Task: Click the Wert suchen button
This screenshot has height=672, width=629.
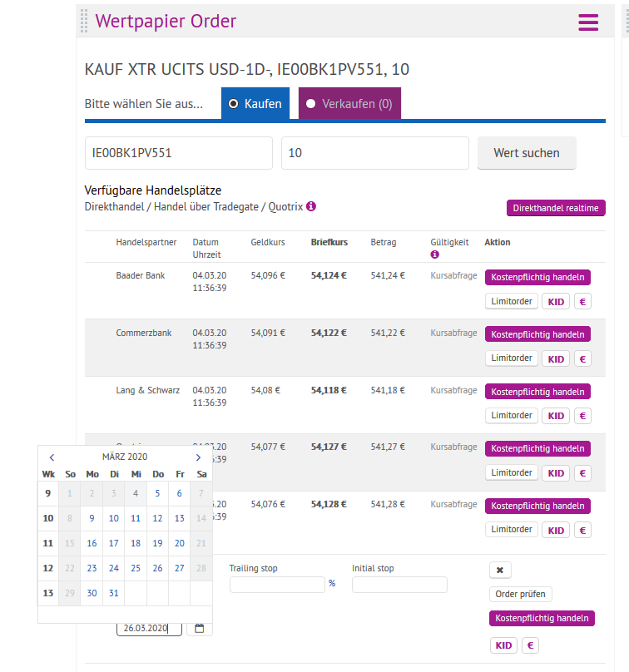Action: [526, 153]
